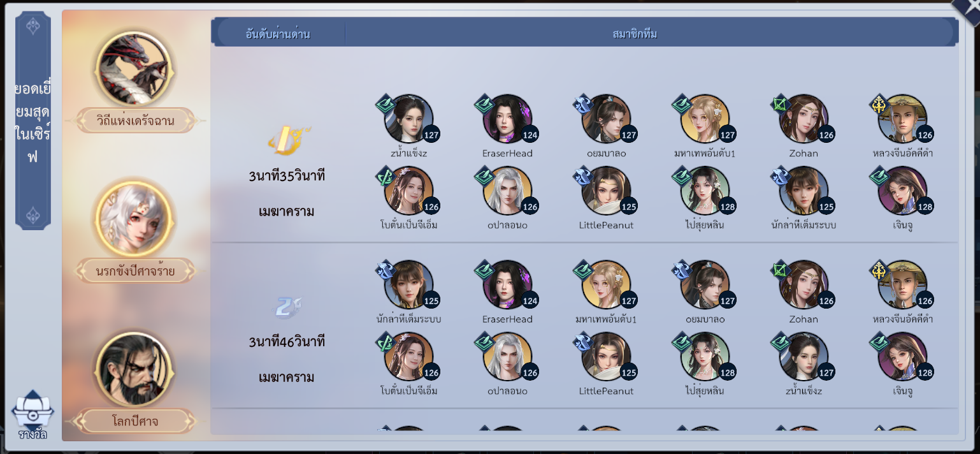Click the อันดับผ่านด่าน column header
The height and width of the screenshot is (454, 980).
click(x=278, y=34)
